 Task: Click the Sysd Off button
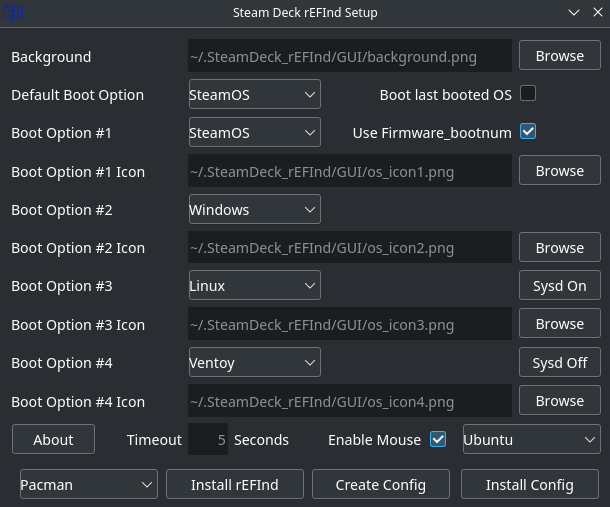coord(559,362)
